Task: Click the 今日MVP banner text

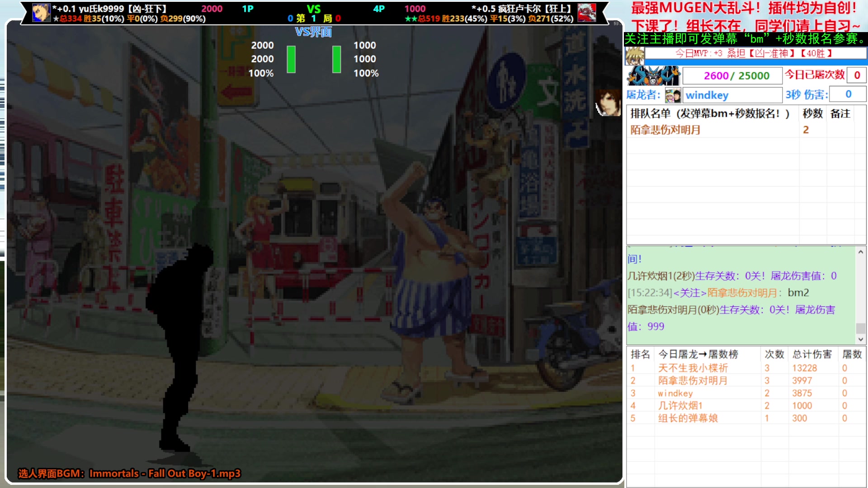Action: 754,53
